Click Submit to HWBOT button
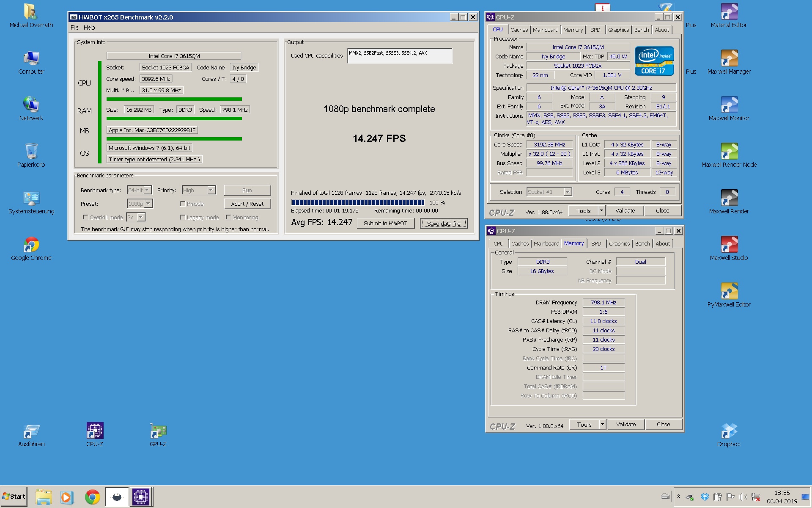Screen dimensions: 812x508 386,223
